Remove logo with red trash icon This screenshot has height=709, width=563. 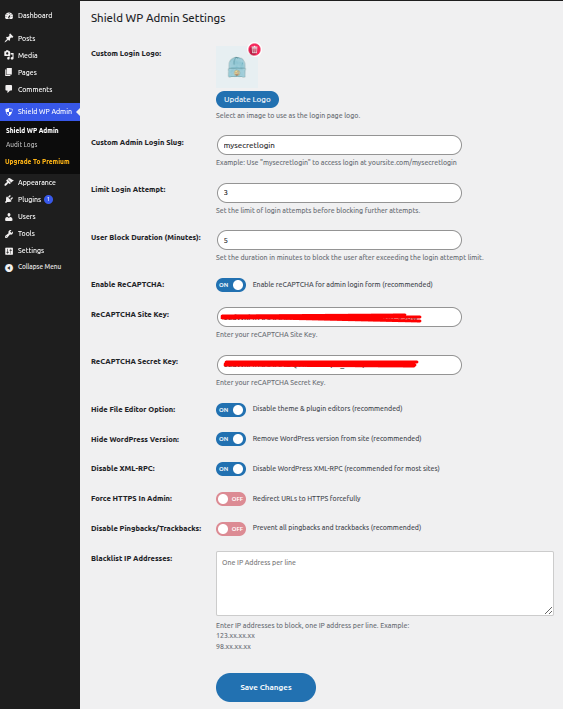pos(254,49)
